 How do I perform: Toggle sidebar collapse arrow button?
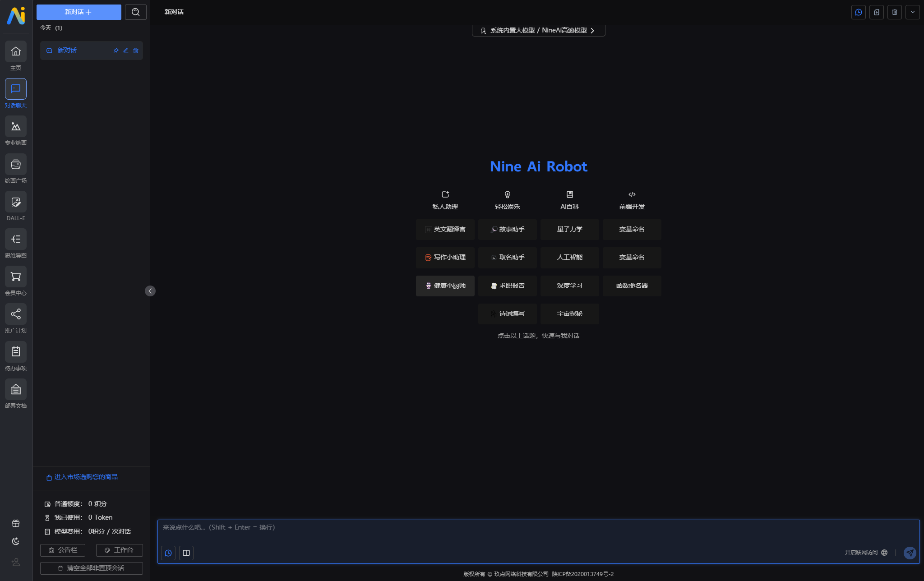pos(150,290)
